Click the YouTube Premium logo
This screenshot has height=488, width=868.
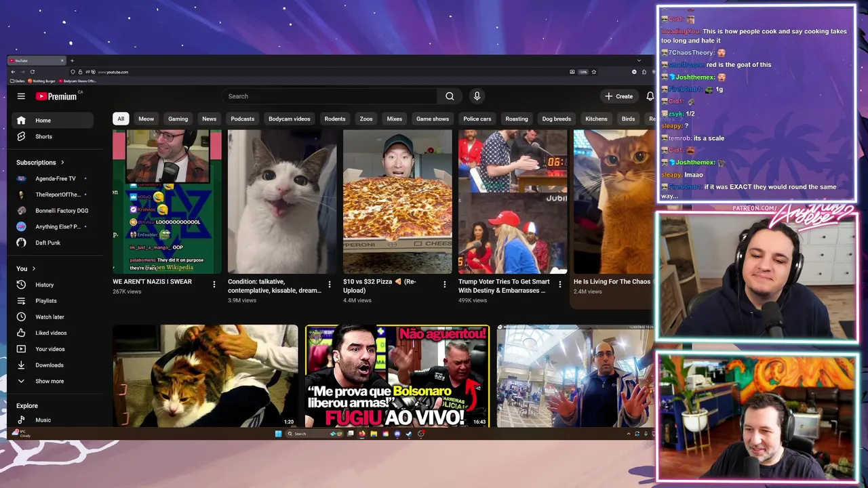coord(56,96)
